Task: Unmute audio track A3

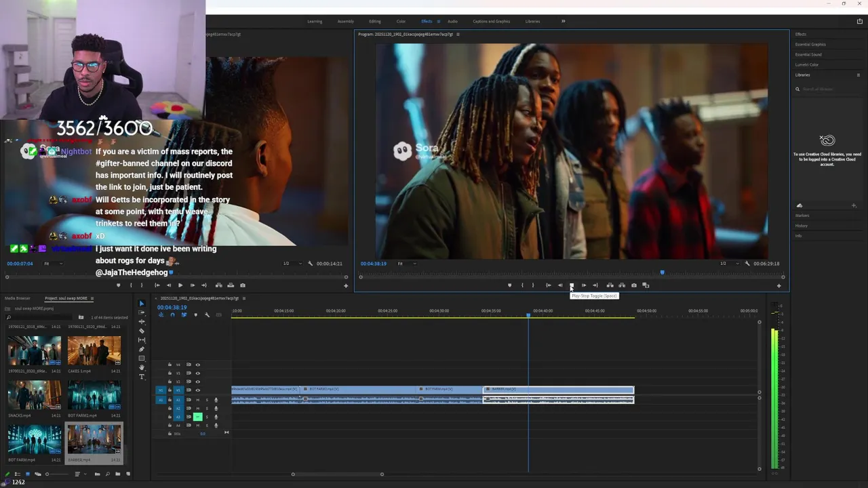Action: click(x=198, y=417)
